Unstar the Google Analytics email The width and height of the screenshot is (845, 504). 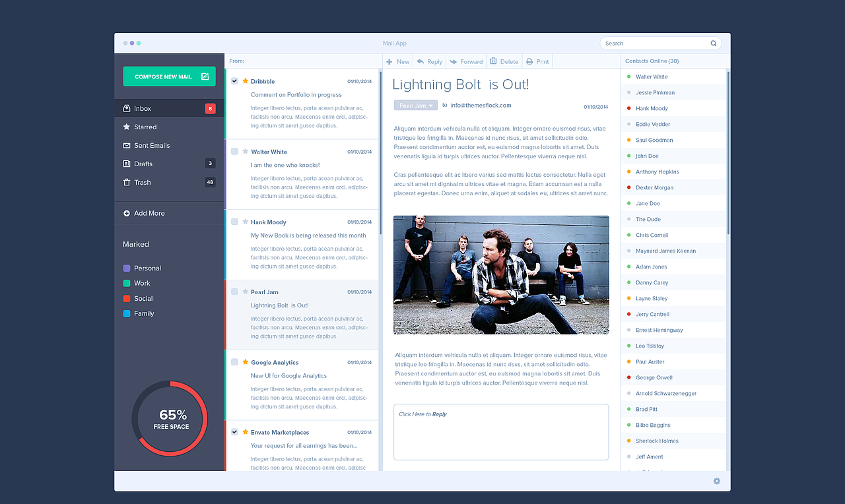pyautogui.click(x=246, y=362)
